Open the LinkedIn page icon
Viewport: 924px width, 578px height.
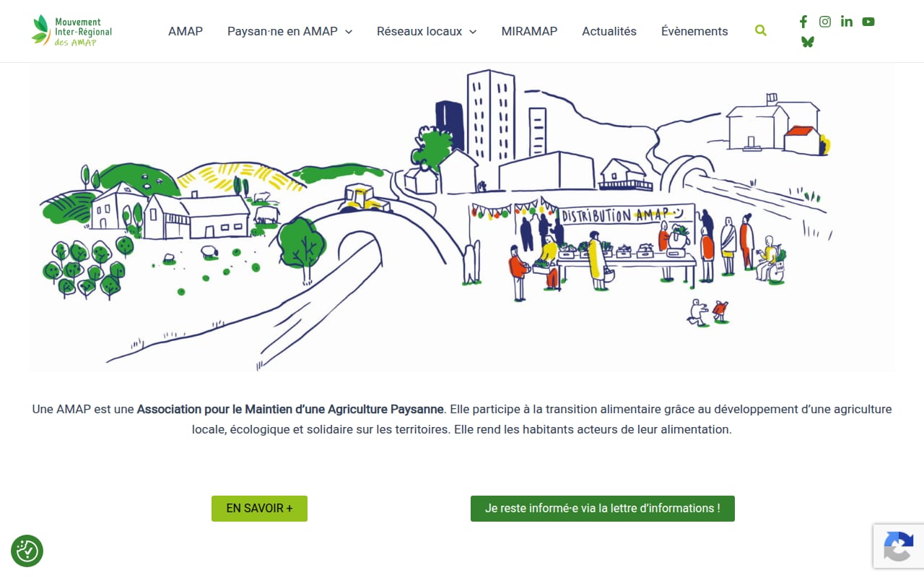point(847,22)
